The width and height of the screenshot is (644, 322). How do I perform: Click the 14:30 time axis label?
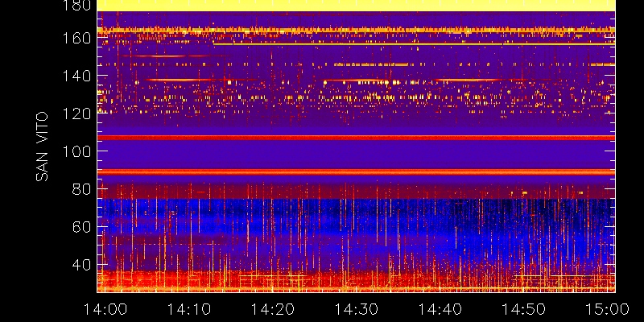point(357,309)
